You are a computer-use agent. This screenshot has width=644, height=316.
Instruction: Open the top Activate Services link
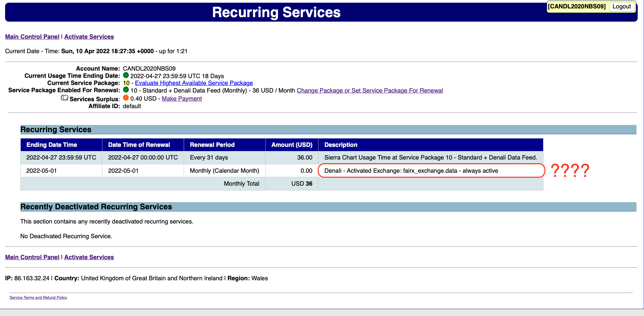tap(89, 37)
